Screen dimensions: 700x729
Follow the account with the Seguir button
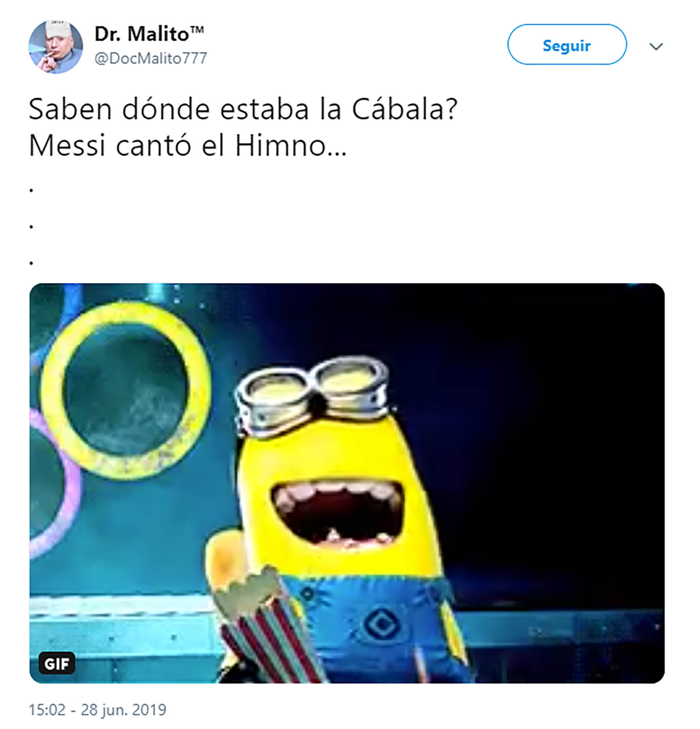(x=567, y=45)
